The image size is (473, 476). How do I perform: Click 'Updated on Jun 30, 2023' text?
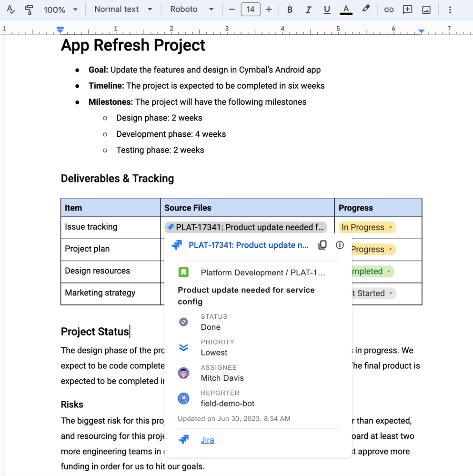pyautogui.click(x=234, y=419)
